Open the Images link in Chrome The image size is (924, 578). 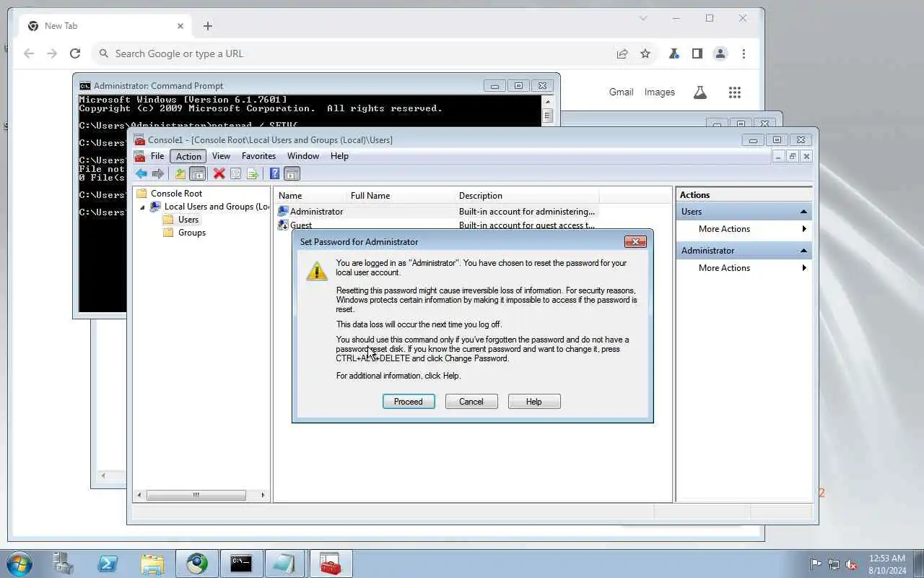pyautogui.click(x=659, y=92)
